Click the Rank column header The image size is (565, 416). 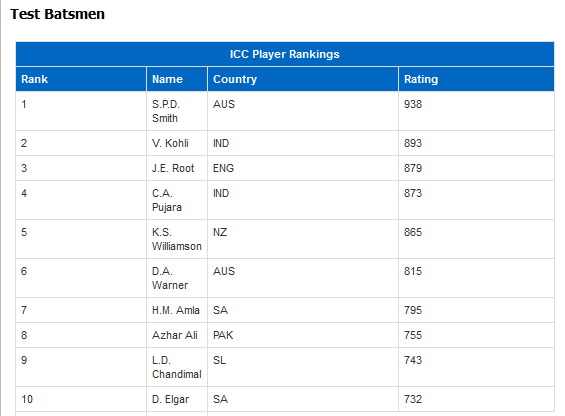click(x=81, y=79)
